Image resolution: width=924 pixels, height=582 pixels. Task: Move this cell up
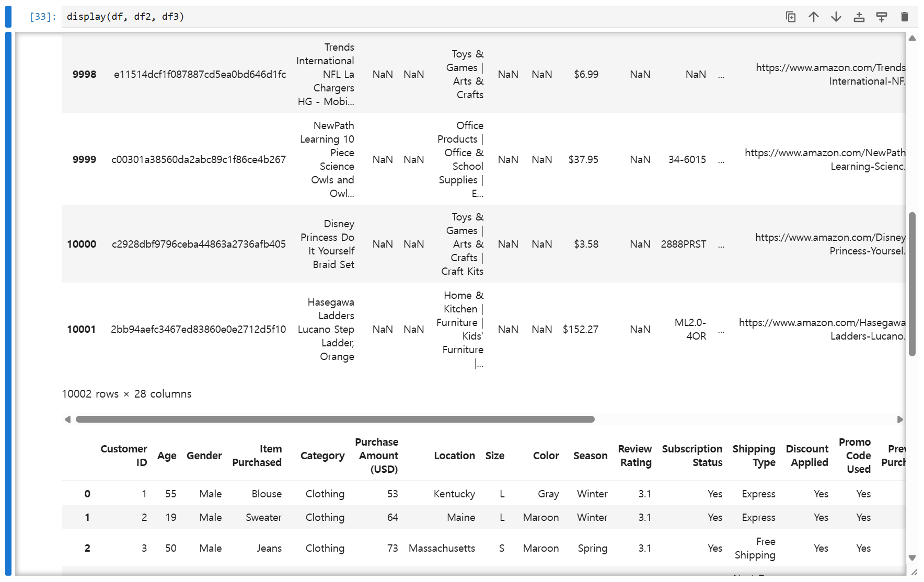pyautogui.click(x=814, y=17)
